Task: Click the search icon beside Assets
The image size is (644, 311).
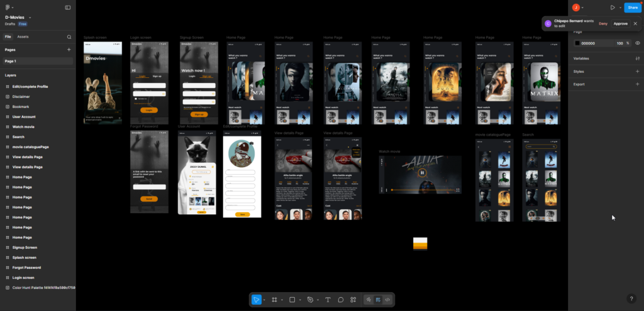Action: [x=69, y=37]
